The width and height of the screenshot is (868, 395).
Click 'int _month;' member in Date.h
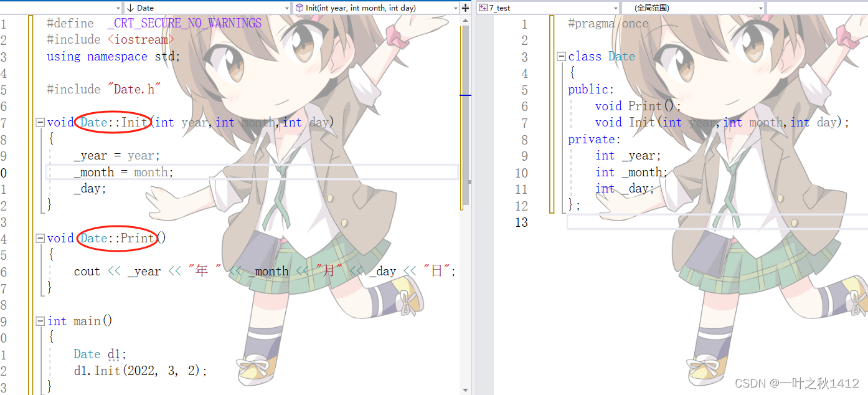631,172
